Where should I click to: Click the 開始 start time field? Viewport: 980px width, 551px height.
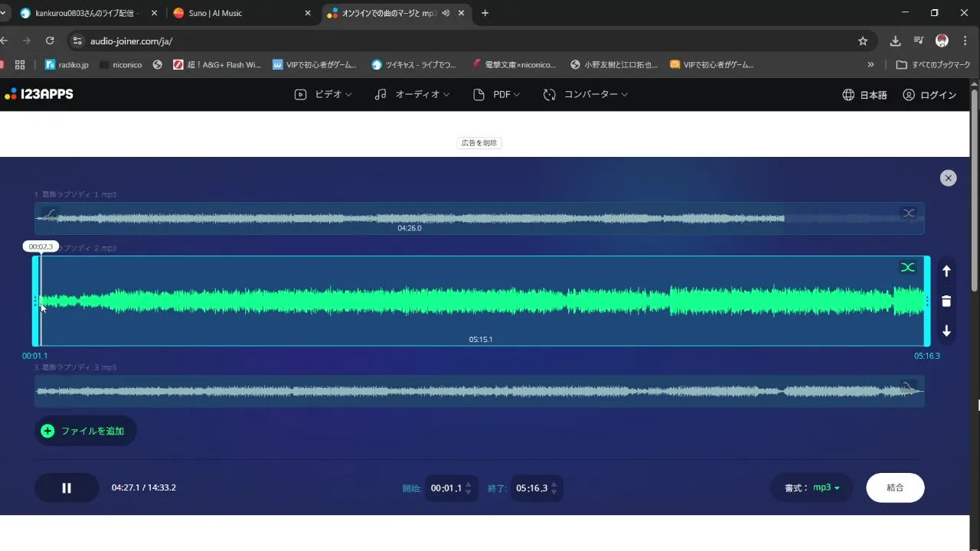click(x=452, y=488)
